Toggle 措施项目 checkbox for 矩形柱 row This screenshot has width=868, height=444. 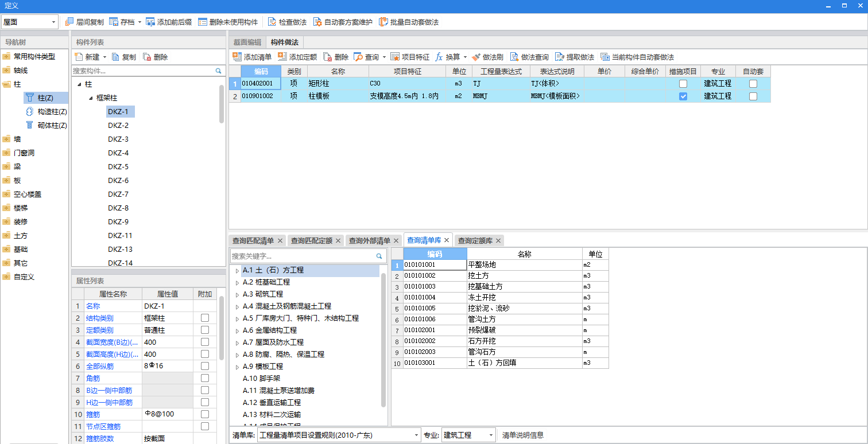point(683,84)
